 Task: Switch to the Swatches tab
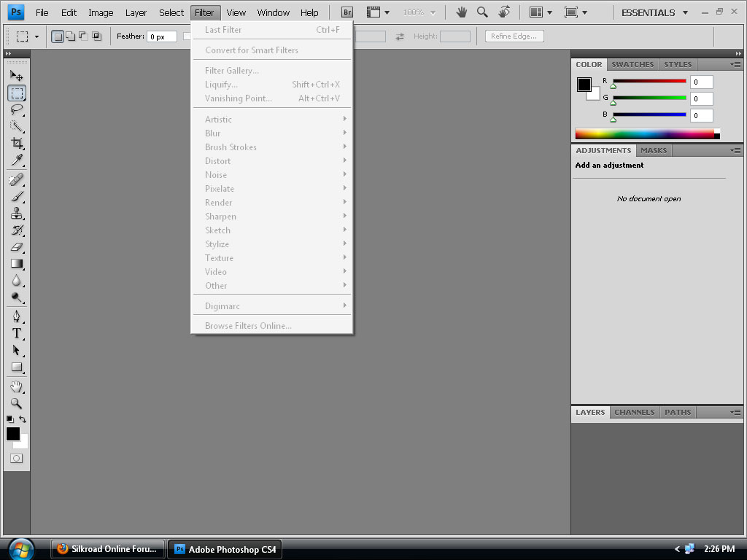[x=632, y=65]
